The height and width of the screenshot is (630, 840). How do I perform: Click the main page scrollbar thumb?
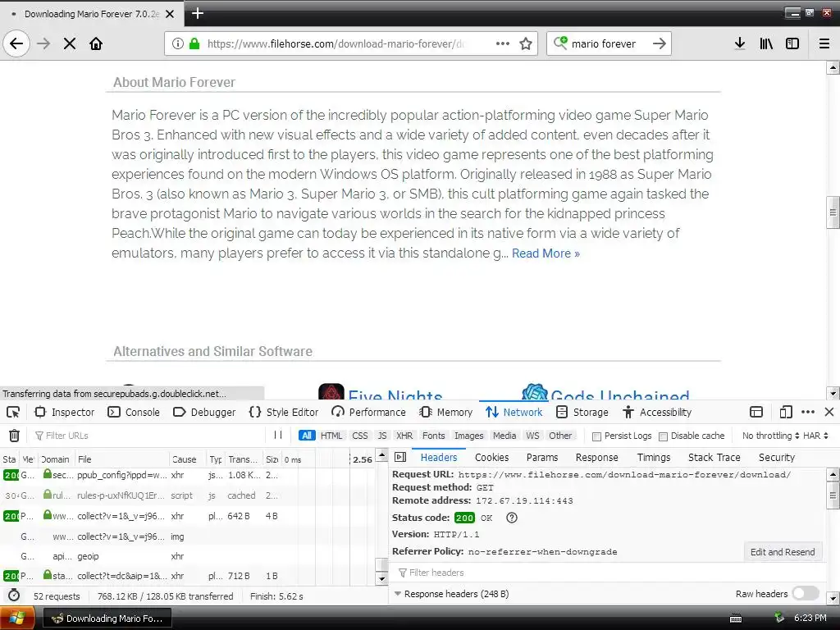click(833, 212)
